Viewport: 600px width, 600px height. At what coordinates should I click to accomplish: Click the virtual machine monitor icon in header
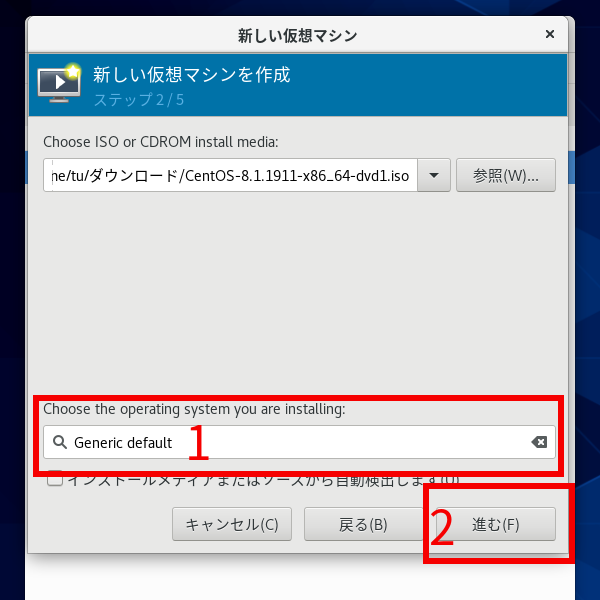click(x=59, y=84)
